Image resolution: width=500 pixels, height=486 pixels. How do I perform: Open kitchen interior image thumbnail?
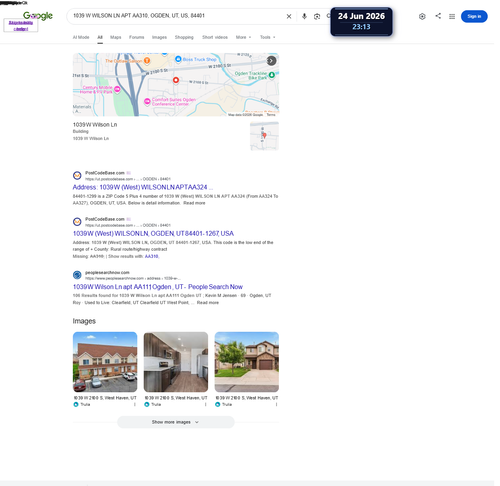pyautogui.click(x=176, y=362)
